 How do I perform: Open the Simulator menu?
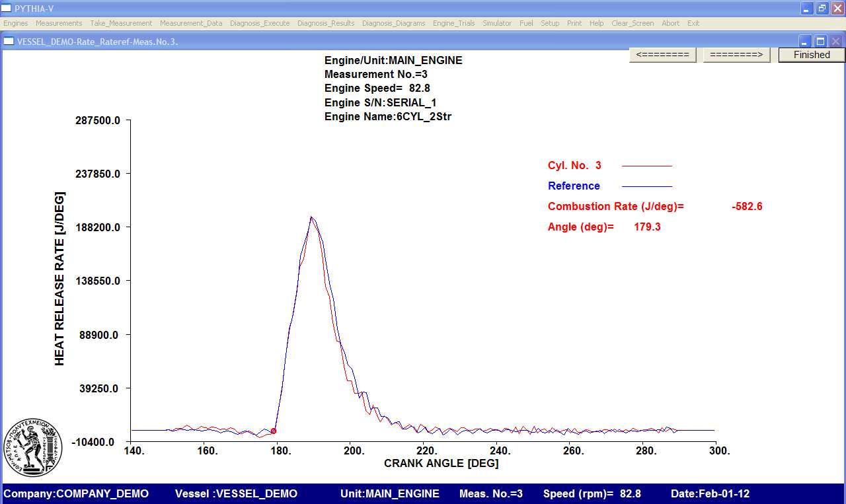(497, 23)
